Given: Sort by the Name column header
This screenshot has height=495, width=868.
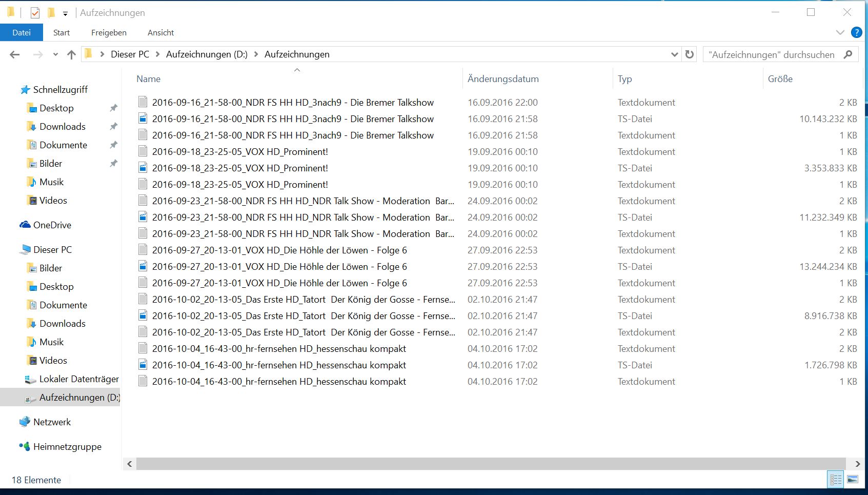Looking at the screenshot, I should (x=148, y=79).
